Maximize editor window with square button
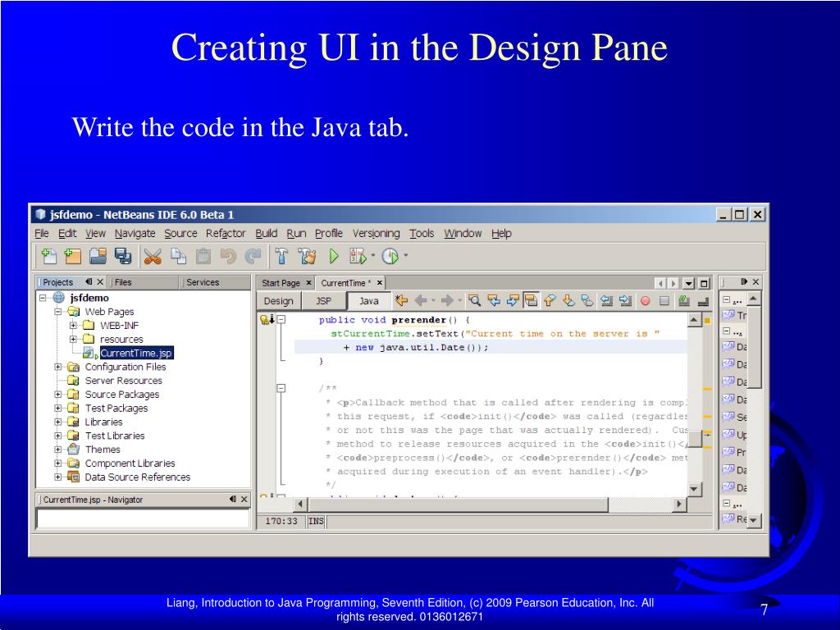This screenshot has width=840, height=630. coord(704,283)
